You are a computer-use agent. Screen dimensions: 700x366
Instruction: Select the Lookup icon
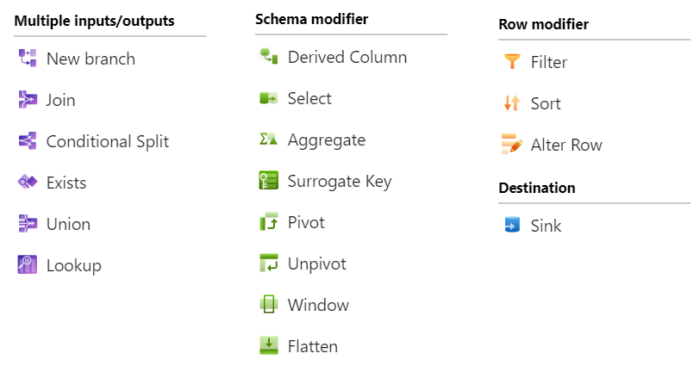(27, 265)
